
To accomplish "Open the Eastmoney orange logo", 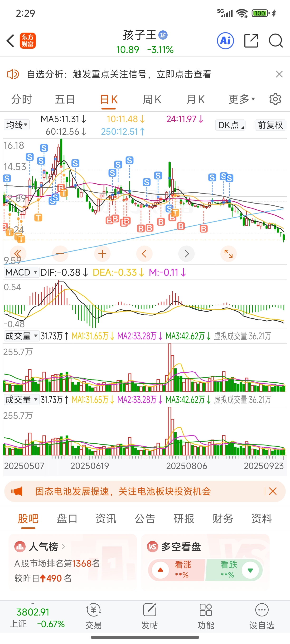I will pos(28,41).
